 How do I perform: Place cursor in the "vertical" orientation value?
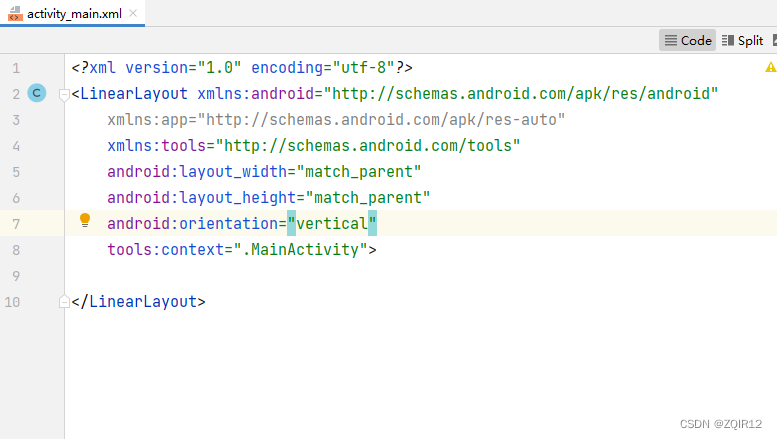(x=332, y=223)
